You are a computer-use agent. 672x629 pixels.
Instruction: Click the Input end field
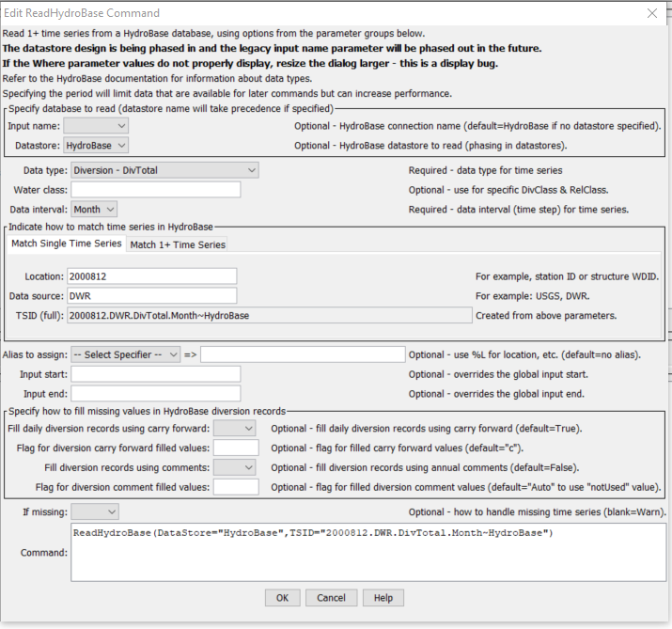coord(155,394)
